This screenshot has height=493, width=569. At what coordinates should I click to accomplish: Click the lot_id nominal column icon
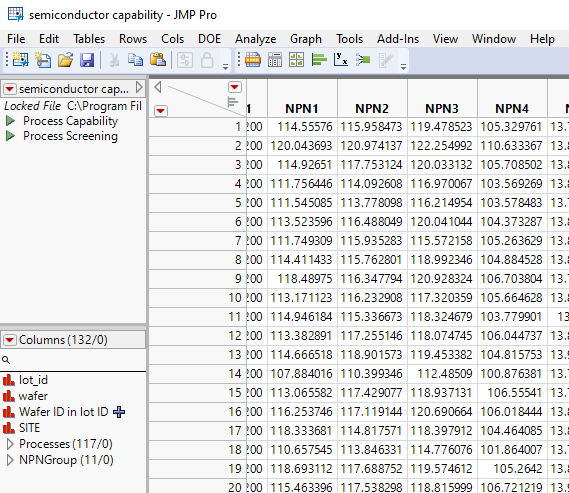[x=8, y=380]
